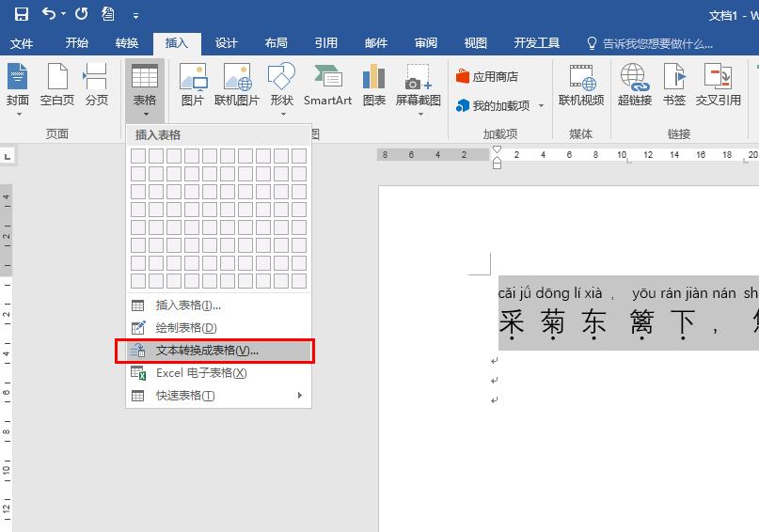Choose 插入表格(I)... from the menu
This screenshot has height=532, width=759.
[x=218, y=305]
